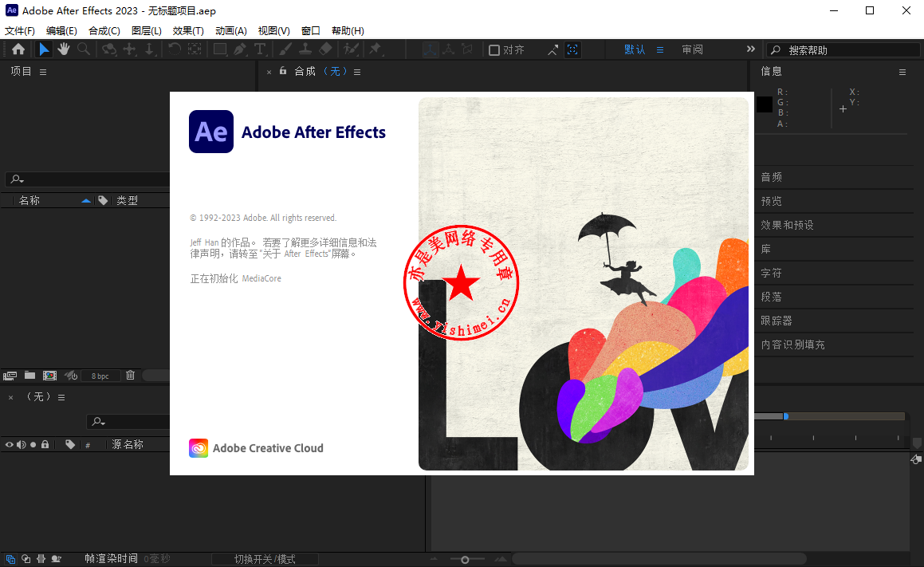Open the 编辑(E) menu

61,30
